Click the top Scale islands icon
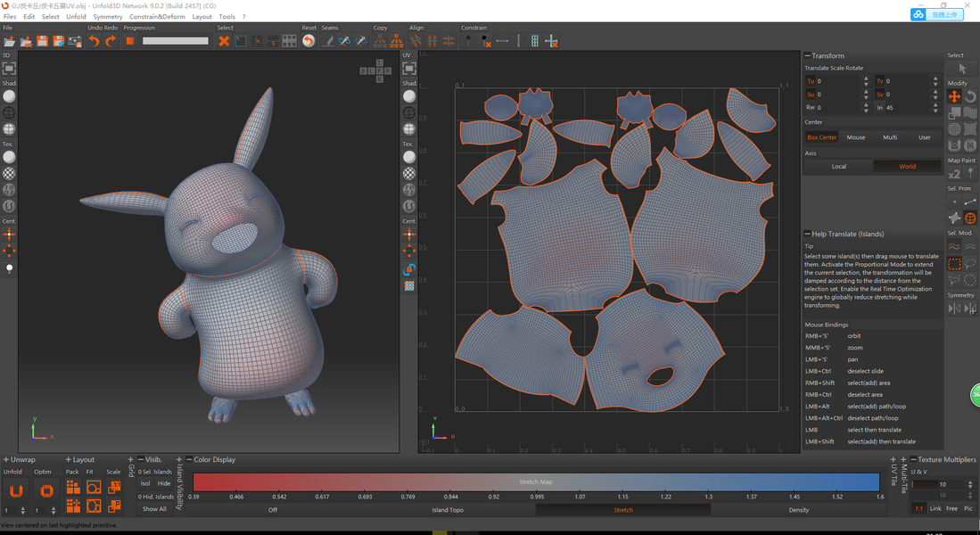Viewport: 980px width, 535px height. pos(114,487)
